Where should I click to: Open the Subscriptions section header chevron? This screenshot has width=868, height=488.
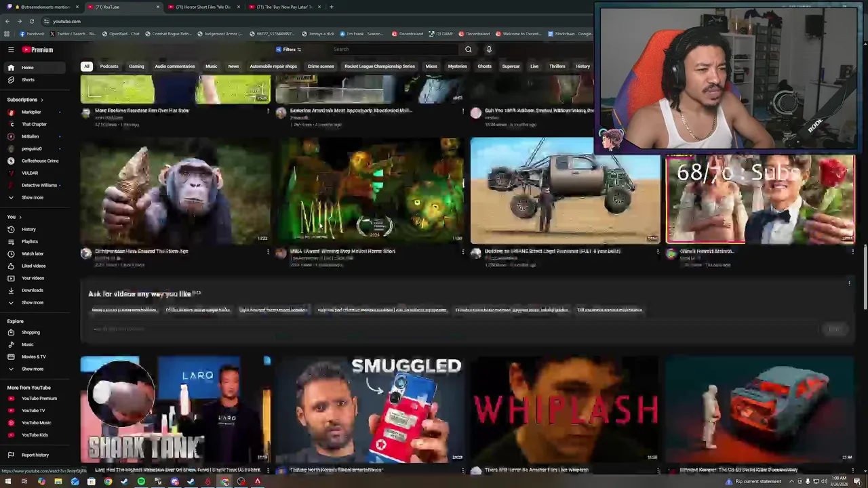pyautogui.click(x=42, y=100)
